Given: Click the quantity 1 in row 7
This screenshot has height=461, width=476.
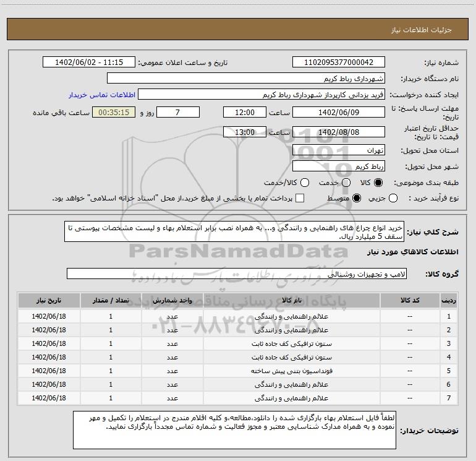Looking at the screenshot, I should click(x=111, y=398).
